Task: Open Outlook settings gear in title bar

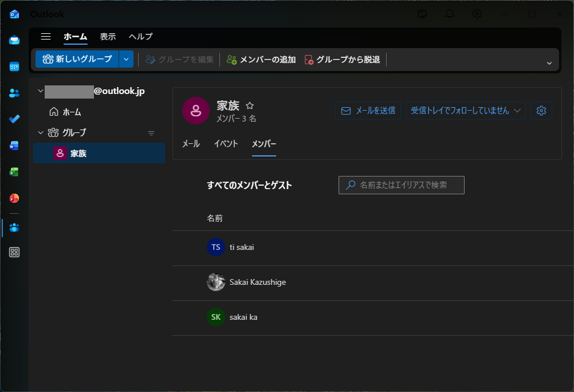Action: [x=477, y=14]
